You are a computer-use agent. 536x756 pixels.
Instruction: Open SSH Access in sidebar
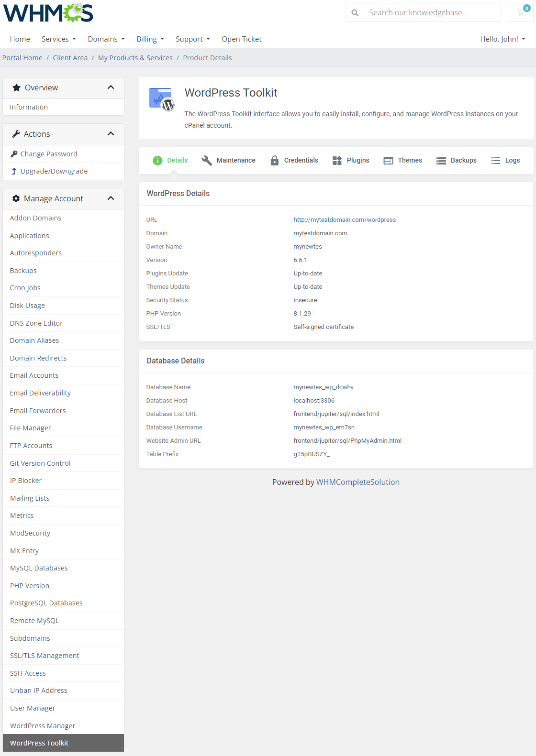click(63, 673)
